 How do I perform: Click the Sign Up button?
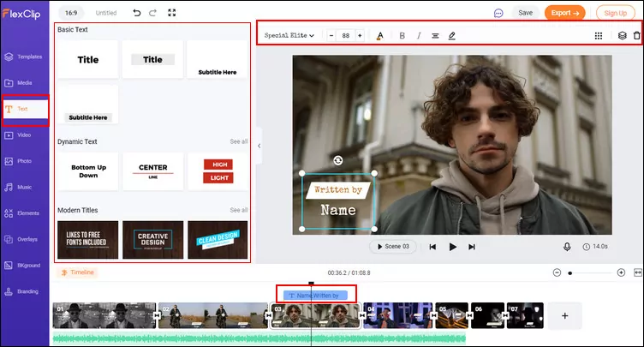click(x=615, y=13)
